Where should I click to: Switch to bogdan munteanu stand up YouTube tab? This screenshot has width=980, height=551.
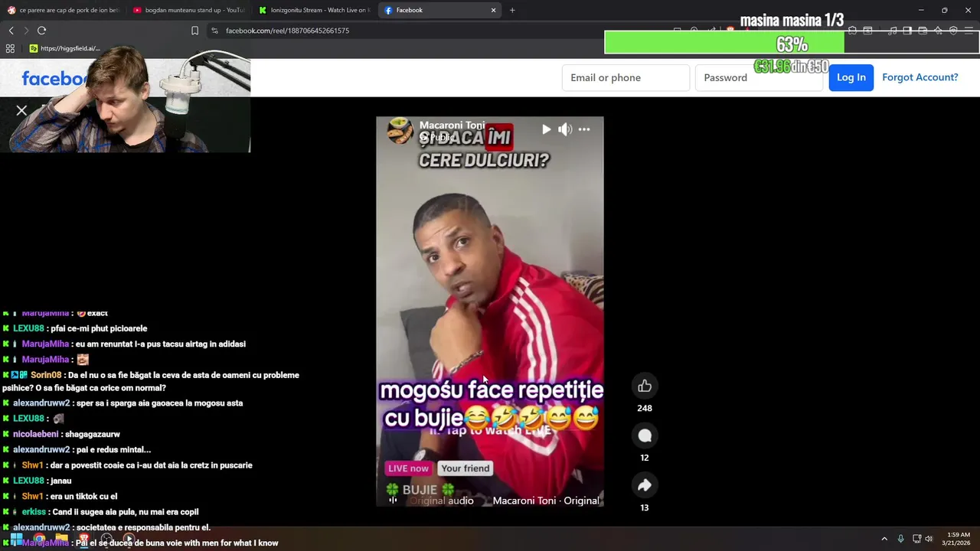pyautogui.click(x=188, y=10)
